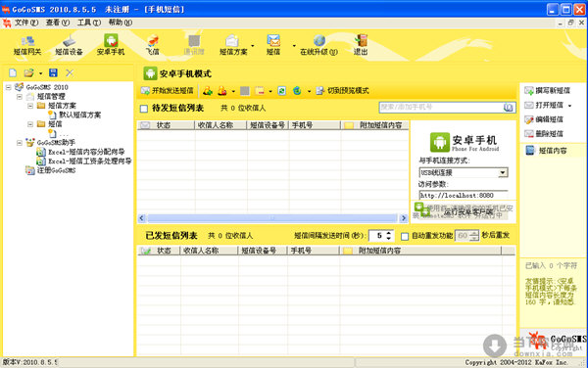
Task: Select Excel-短信内容分配向导 in the tree
Action: (86, 152)
